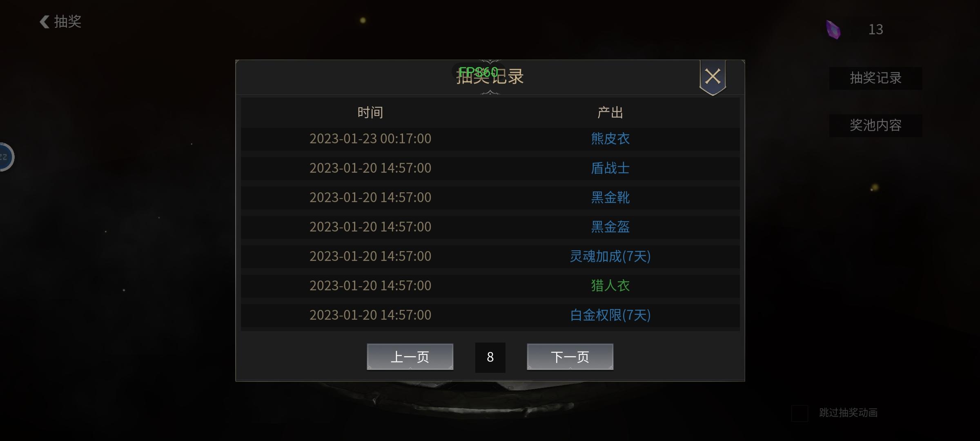This screenshot has height=441, width=980.
Task: Select the 灵魂加成(7天) reward entry
Action: click(x=610, y=256)
